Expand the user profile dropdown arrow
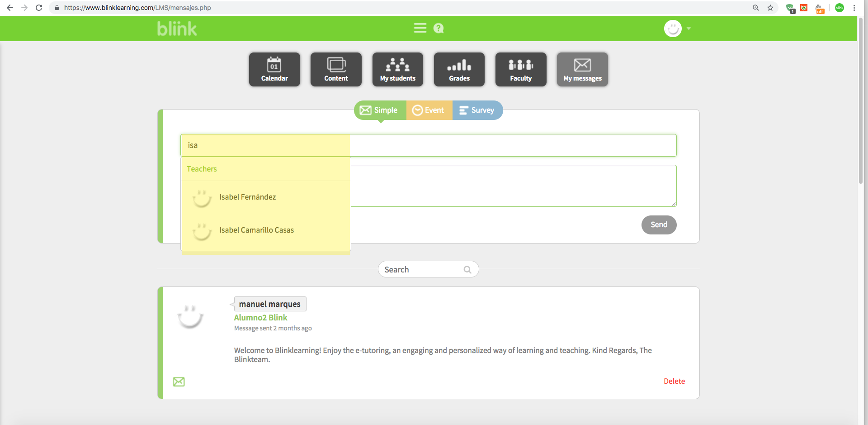This screenshot has height=425, width=868. tap(689, 29)
